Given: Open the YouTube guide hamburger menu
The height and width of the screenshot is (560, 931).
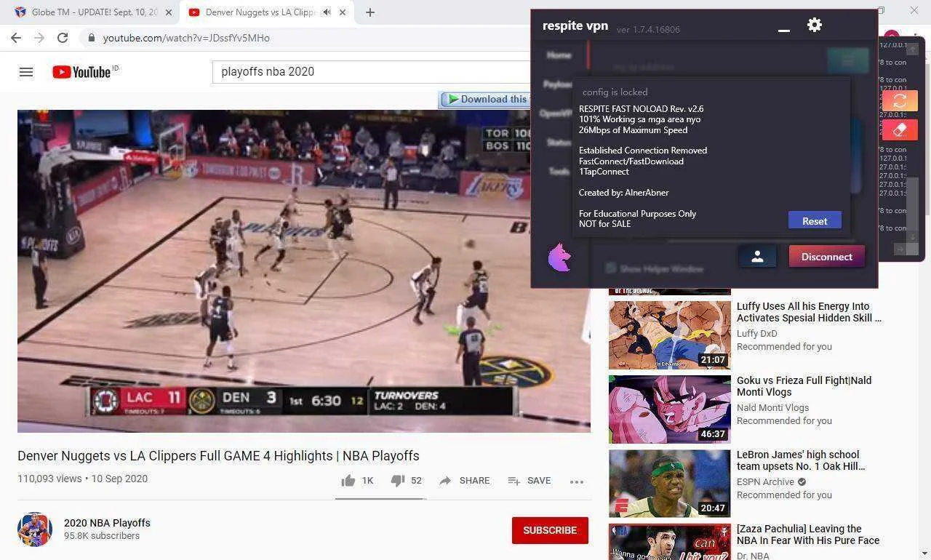Looking at the screenshot, I should click(x=26, y=72).
